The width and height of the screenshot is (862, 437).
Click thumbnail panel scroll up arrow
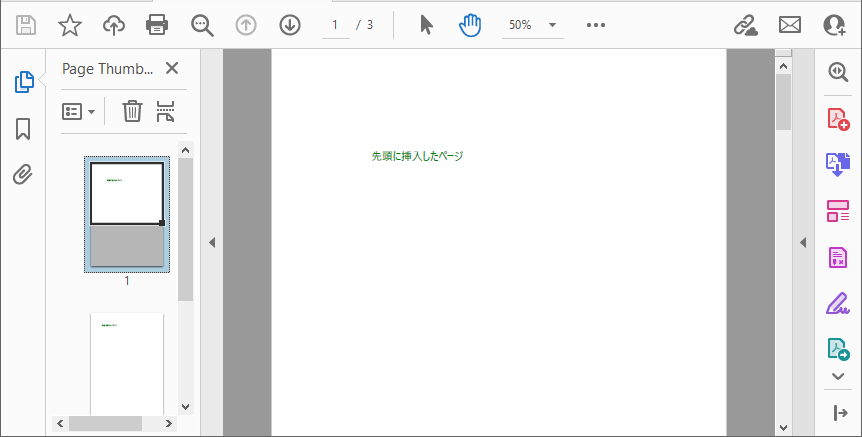185,150
